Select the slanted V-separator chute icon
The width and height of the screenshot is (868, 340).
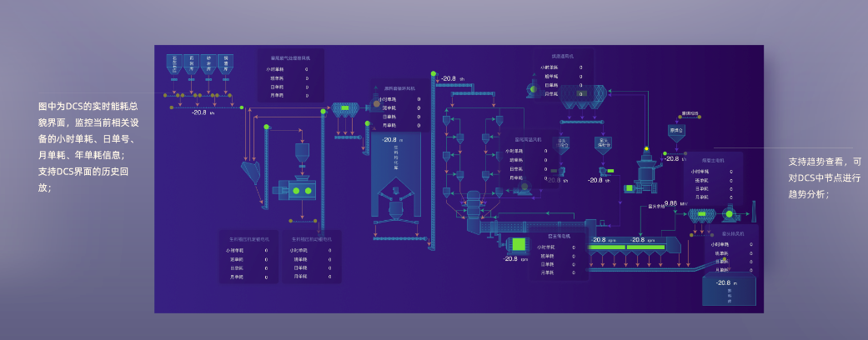(251, 173)
